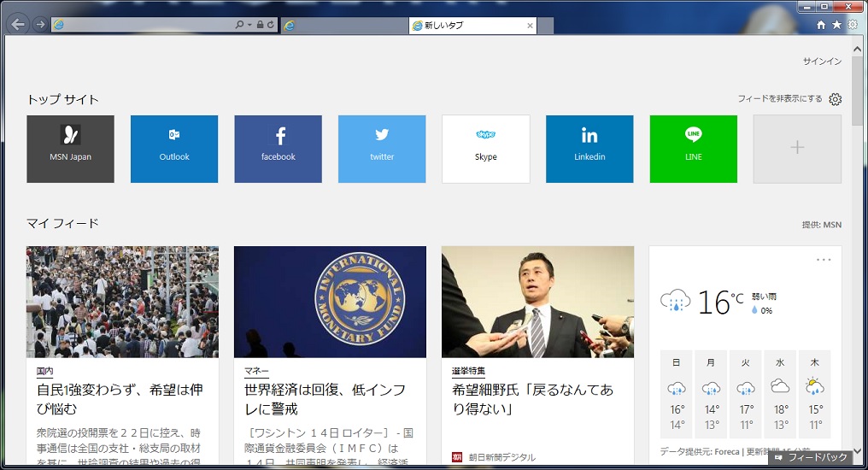
Task: Switch to the first blank browser tab
Action: pos(344,26)
